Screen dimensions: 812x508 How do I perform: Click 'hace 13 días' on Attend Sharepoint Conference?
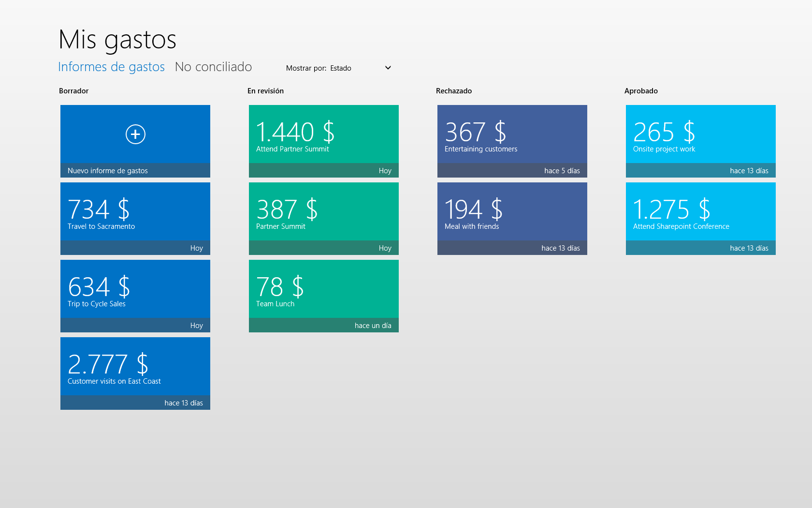[x=749, y=248]
